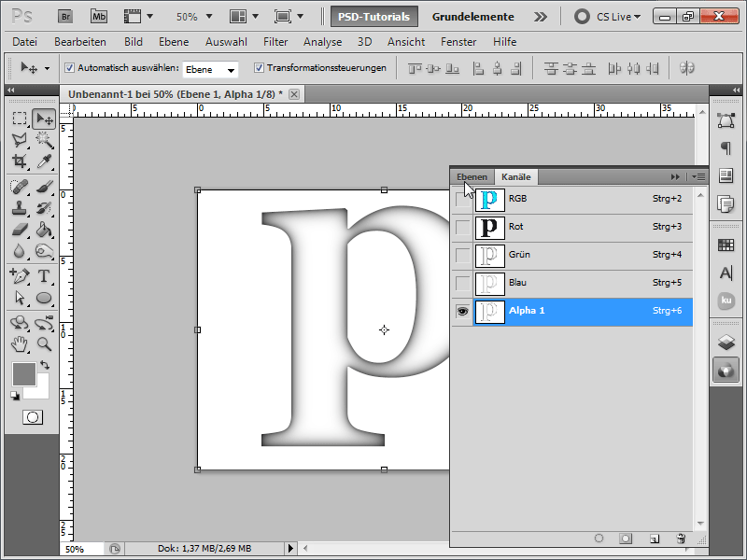Toggle Automatisch auswählen checkbox
The height and width of the screenshot is (560, 747).
click(x=69, y=67)
